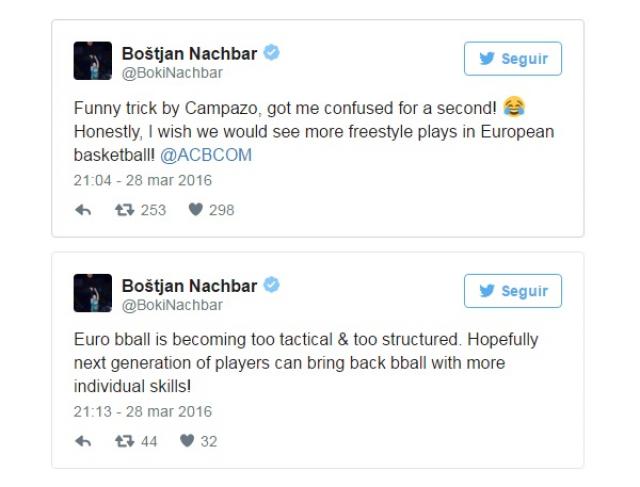This screenshot has height=487, width=640.
Task: Reply to the Euro bball tactical tweet
Action: (83, 441)
